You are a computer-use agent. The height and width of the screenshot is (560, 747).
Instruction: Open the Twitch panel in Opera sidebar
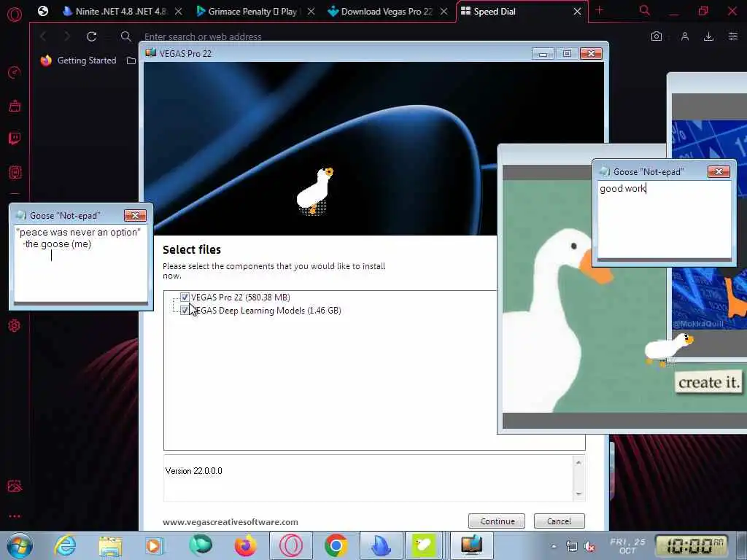pos(15,139)
